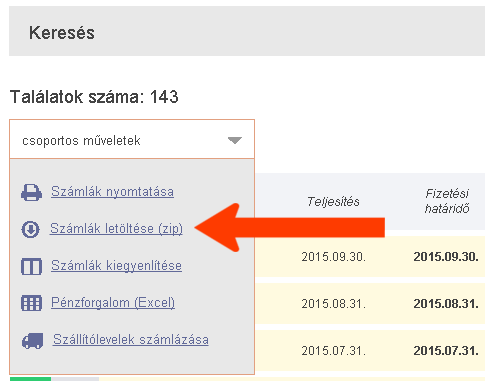Image resolution: width=485 pixels, height=381 pixels.
Task: Click the green progress bar segment at bottom
Action: click(30, 379)
